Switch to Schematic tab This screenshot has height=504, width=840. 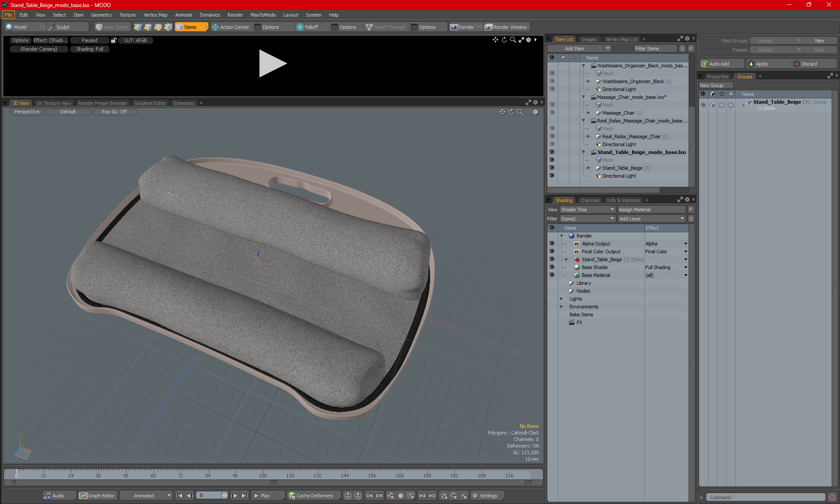click(x=184, y=103)
